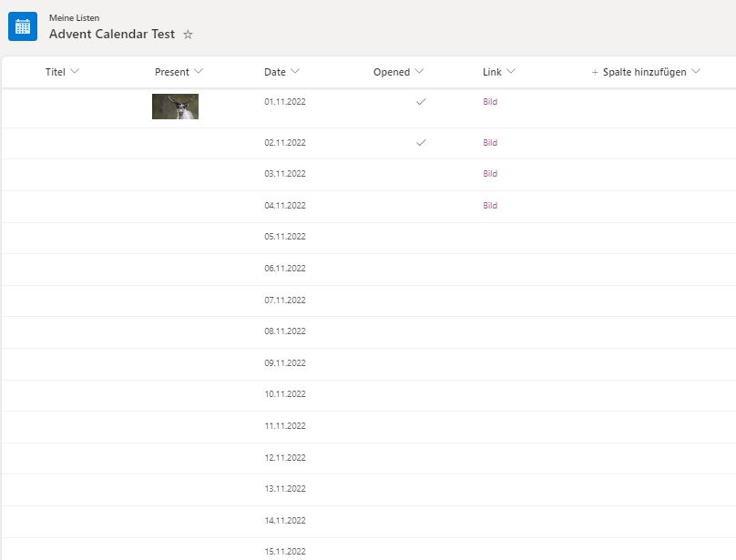Favorite the list with the star icon
The width and height of the screenshot is (736, 560).
click(188, 35)
